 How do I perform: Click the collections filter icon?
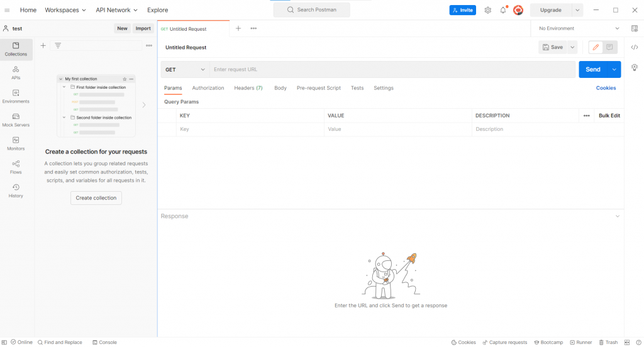pos(58,46)
